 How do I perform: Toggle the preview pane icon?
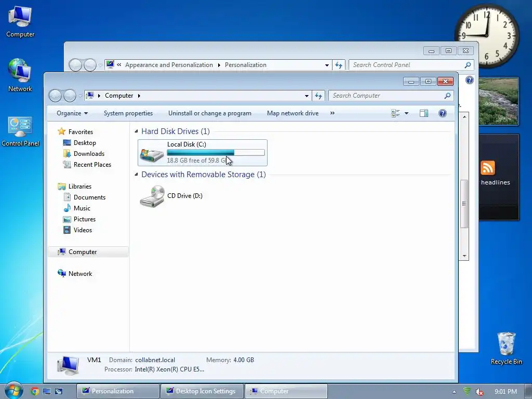[424, 113]
